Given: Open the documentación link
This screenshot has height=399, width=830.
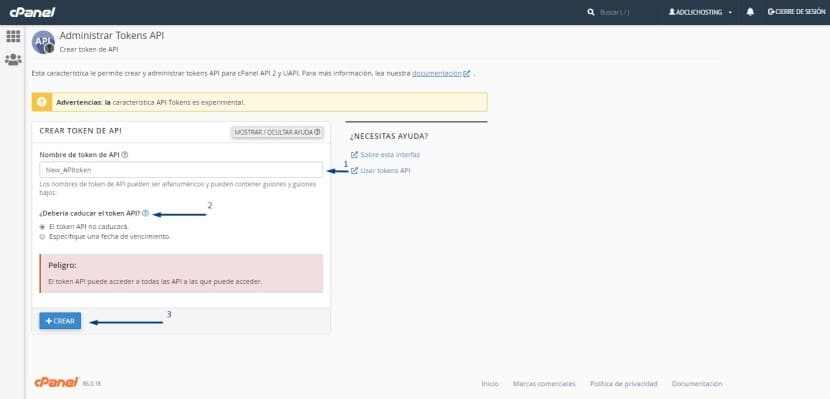Looking at the screenshot, I should coord(437,74).
